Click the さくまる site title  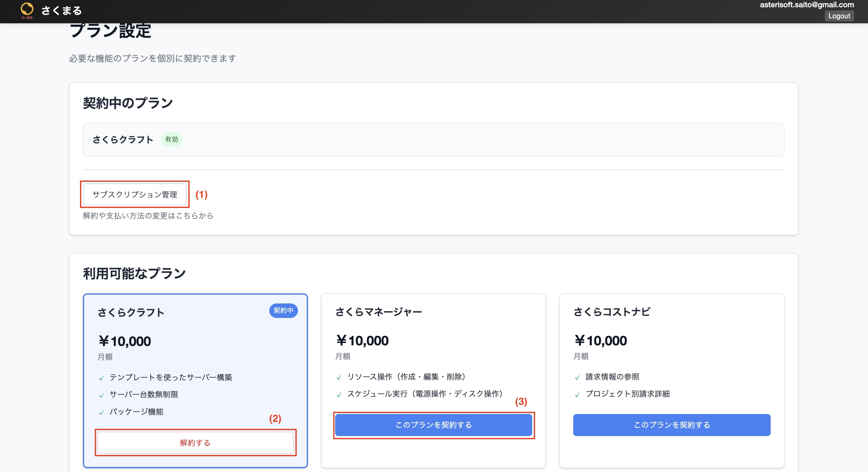[x=61, y=11]
